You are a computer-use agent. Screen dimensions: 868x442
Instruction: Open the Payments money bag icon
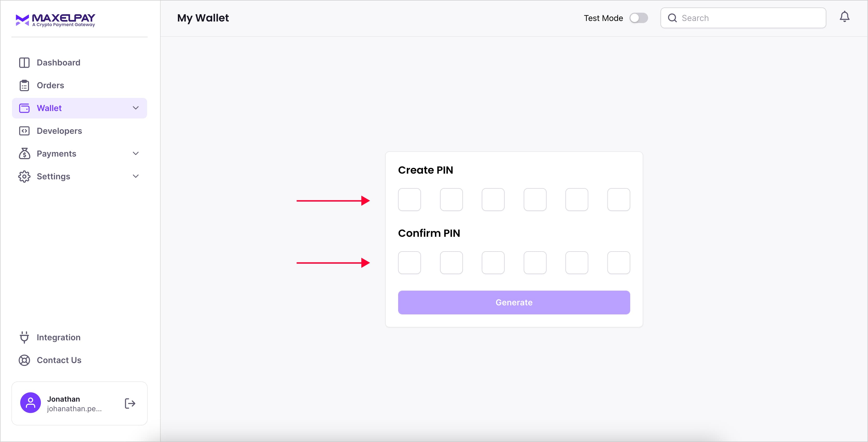click(x=24, y=153)
